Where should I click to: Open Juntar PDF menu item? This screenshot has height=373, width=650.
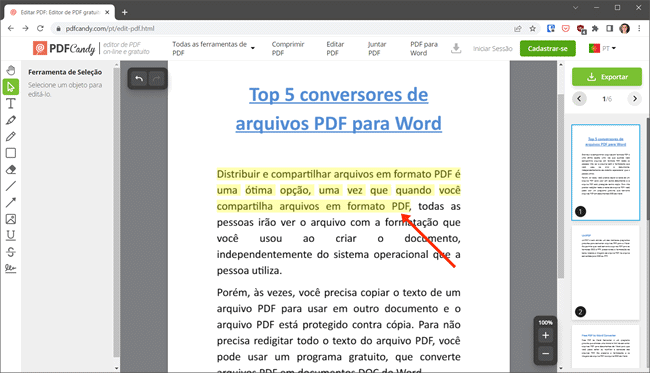[x=377, y=48]
